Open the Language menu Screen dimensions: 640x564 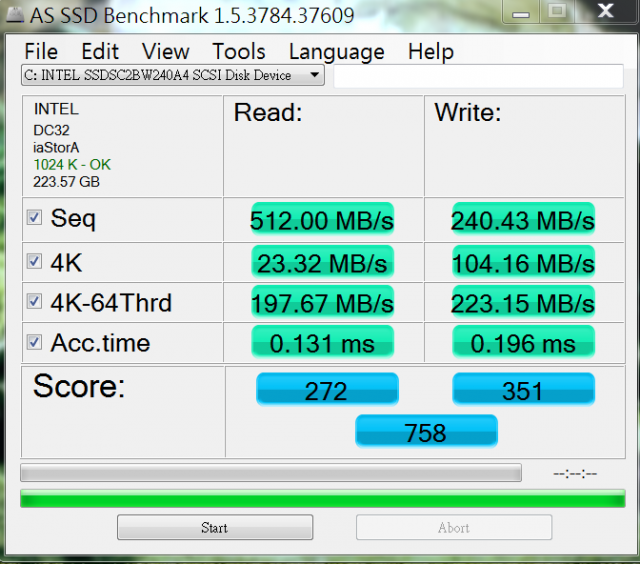(x=337, y=52)
